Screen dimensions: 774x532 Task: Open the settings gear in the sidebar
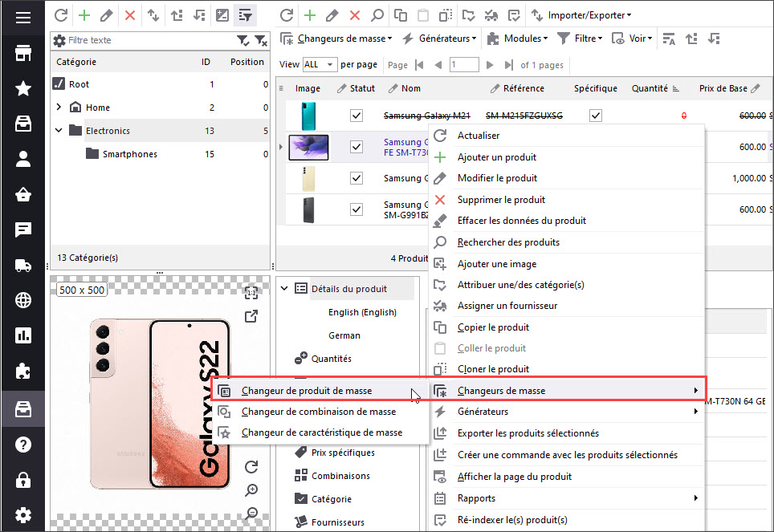click(22, 515)
